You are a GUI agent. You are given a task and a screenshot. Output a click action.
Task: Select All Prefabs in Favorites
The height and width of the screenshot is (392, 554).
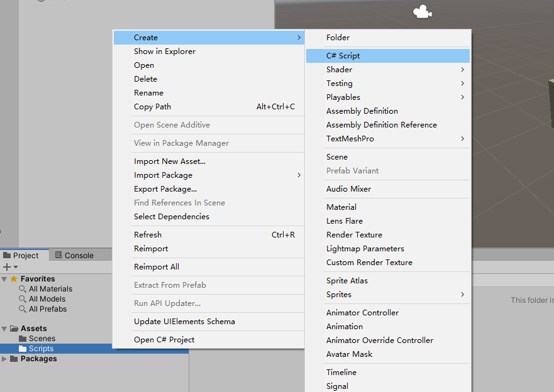tap(48, 309)
